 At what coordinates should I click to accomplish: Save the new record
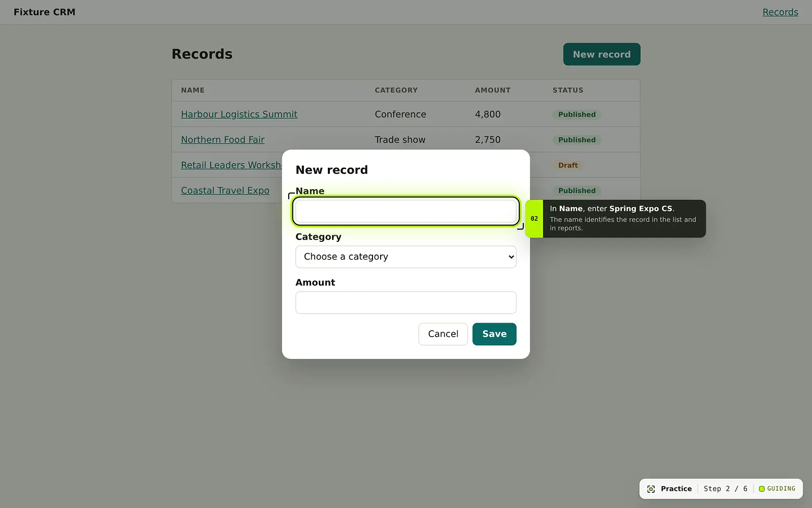(494, 334)
